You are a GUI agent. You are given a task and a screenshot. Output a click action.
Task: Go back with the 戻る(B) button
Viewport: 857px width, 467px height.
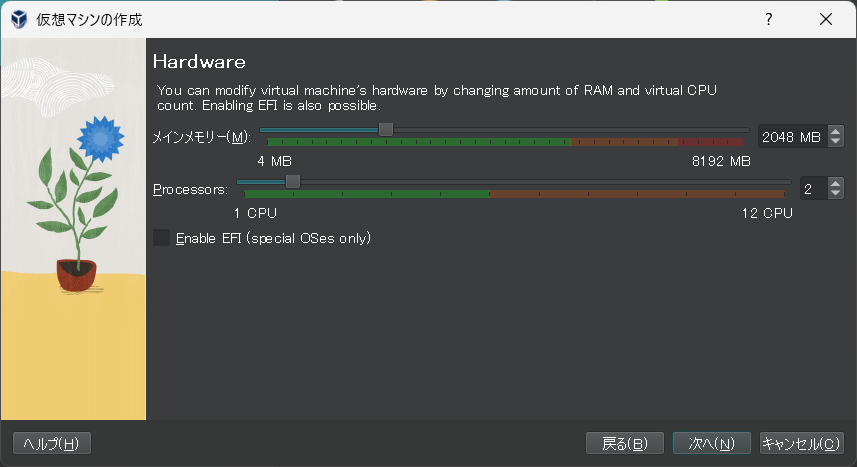pyautogui.click(x=625, y=443)
